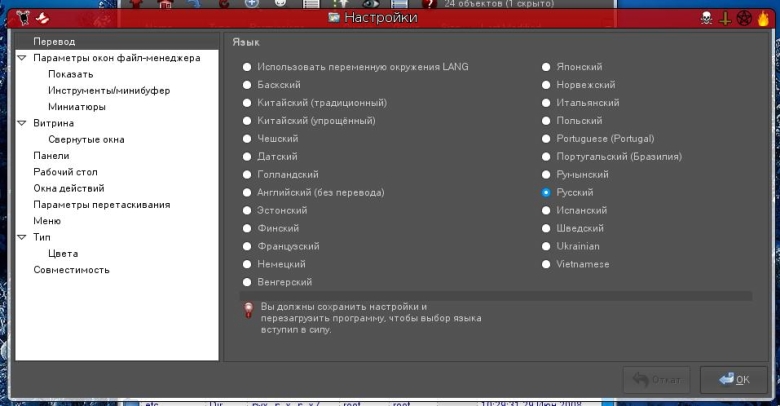Click the cow skull icon in the title bar

click(23, 18)
